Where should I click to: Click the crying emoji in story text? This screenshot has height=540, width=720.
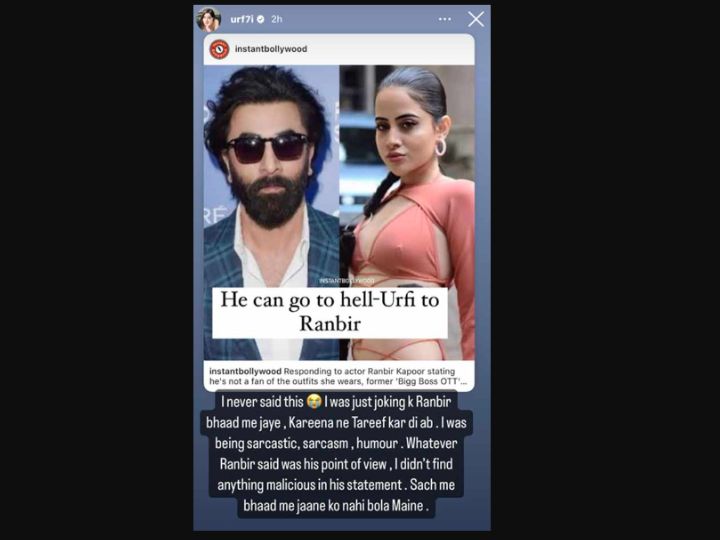314,402
